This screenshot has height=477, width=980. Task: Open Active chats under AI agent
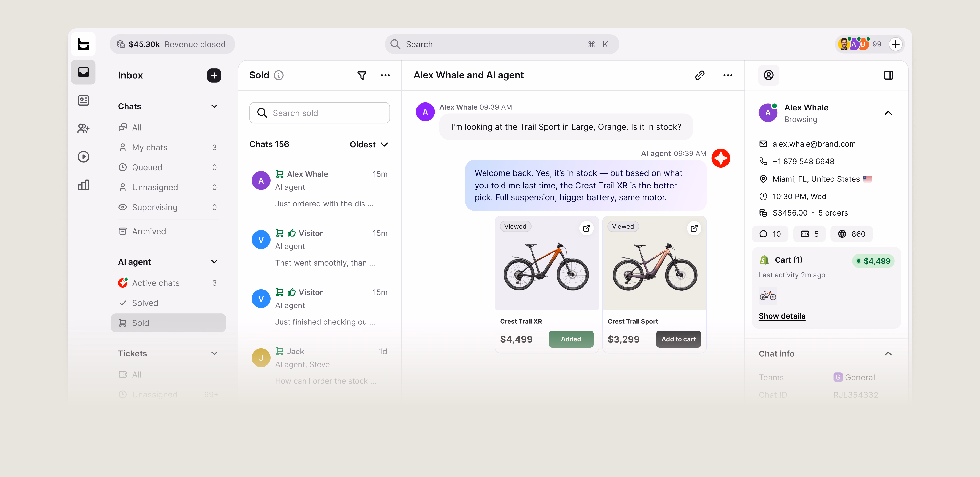[168, 283]
